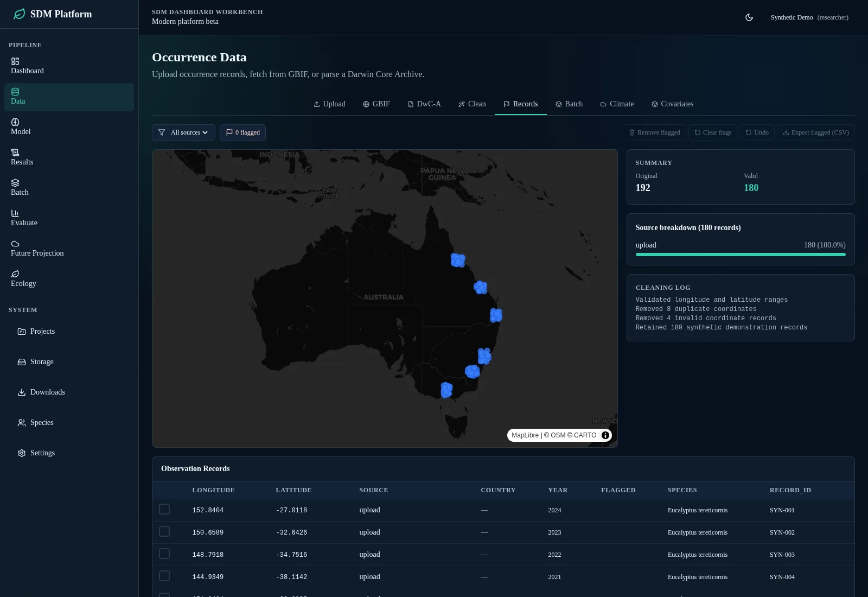Open the Covariates tab
The image size is (868, 597).
[672, 104]
